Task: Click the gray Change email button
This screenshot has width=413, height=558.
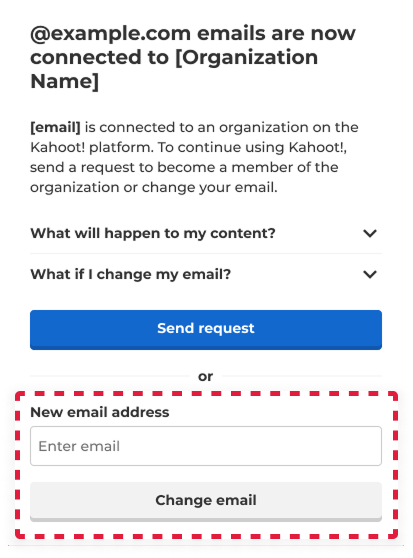Action: pos(206,502)
